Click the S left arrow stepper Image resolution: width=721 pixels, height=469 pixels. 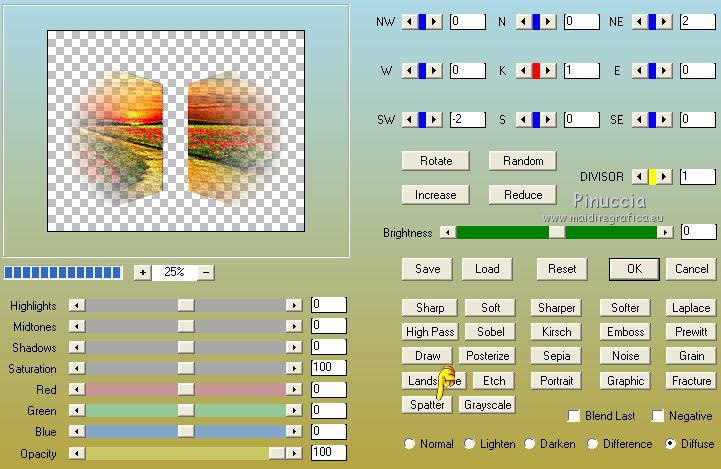click(x=523, y=120)
